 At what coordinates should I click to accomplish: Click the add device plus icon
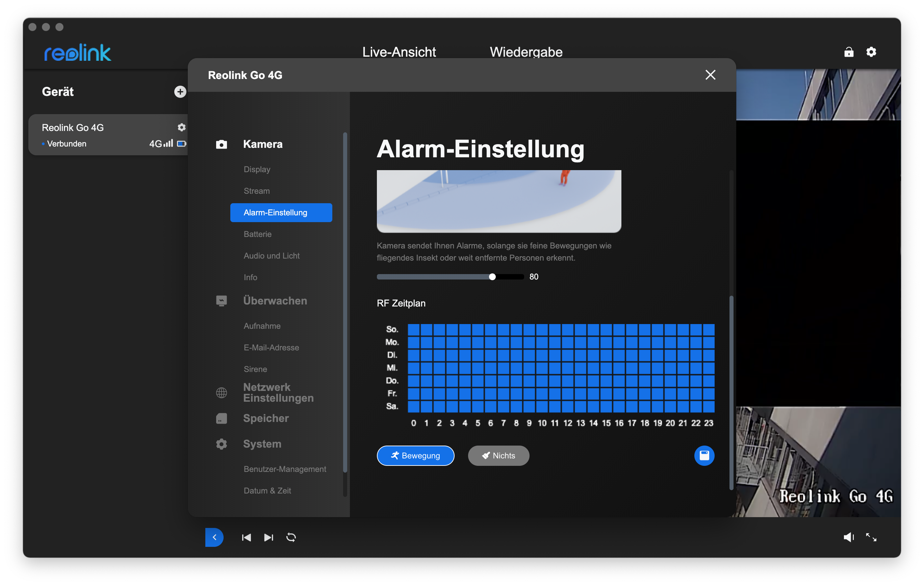point(180,92)
